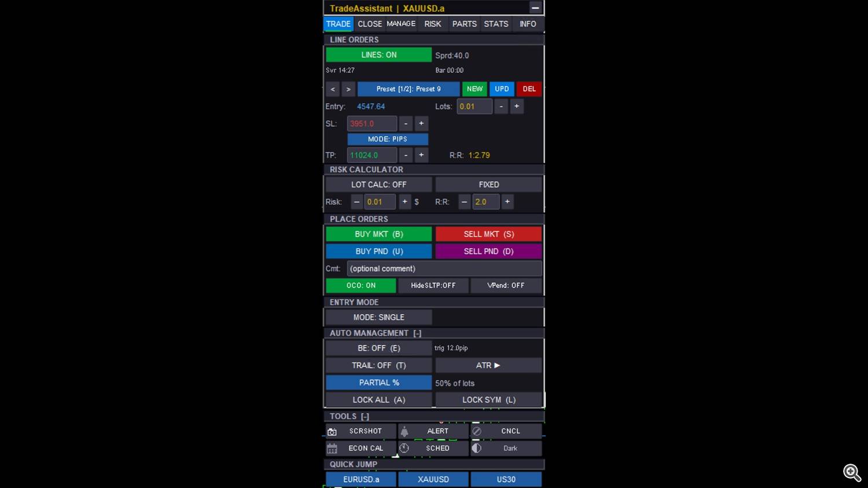
Task: Collapse the AUTO MANAGEMENT section
Action: coord(417,334)
